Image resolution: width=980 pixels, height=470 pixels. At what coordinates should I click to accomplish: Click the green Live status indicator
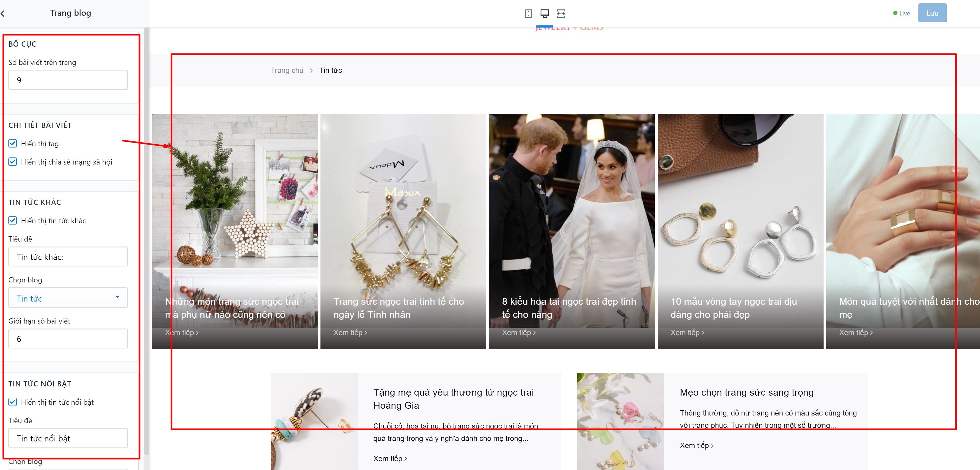click(x=901, y=13)
